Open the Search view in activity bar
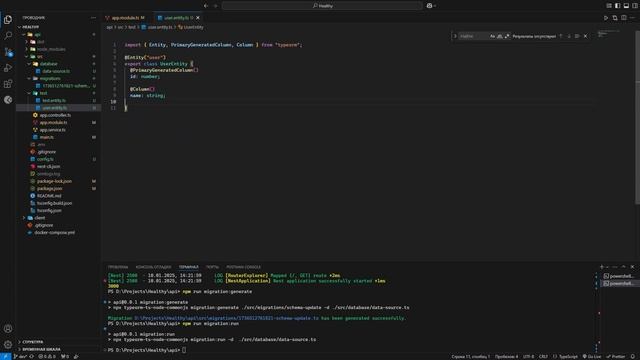 coord(8,36)
